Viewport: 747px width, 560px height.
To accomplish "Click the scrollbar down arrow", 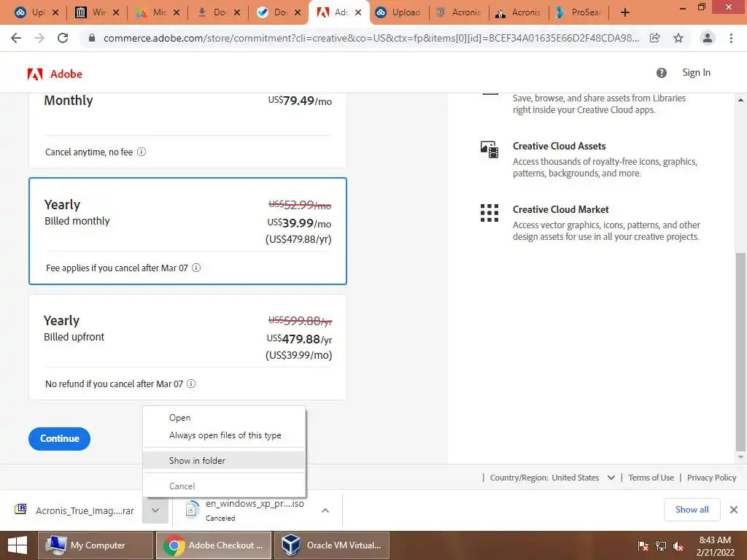I will click(741, 457).
